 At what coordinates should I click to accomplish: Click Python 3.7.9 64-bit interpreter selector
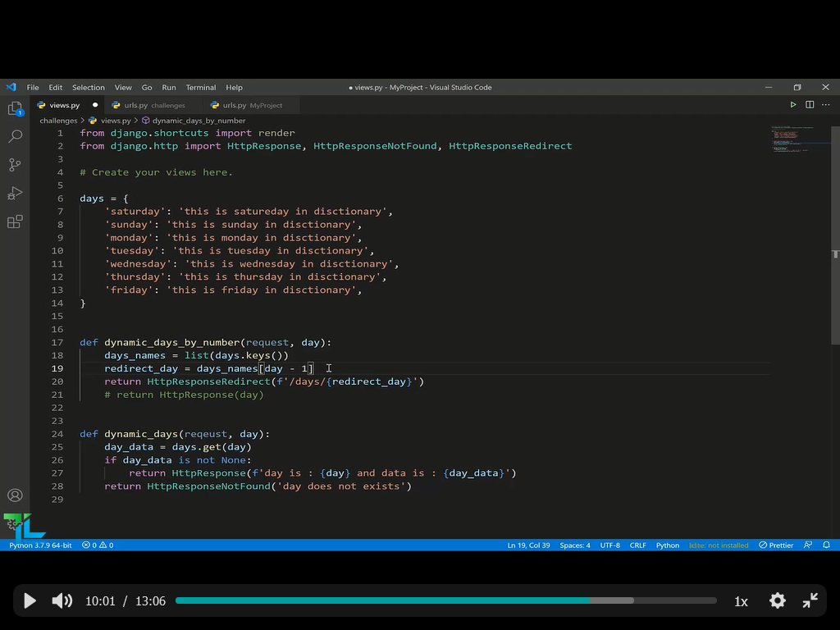pos(40,545)
